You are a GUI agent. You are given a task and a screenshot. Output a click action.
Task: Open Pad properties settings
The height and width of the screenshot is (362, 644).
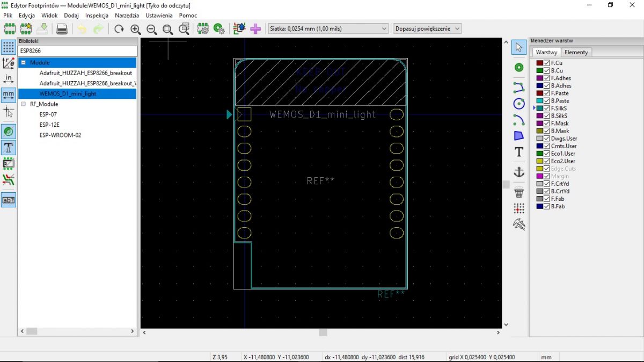[x=219, y=28]
